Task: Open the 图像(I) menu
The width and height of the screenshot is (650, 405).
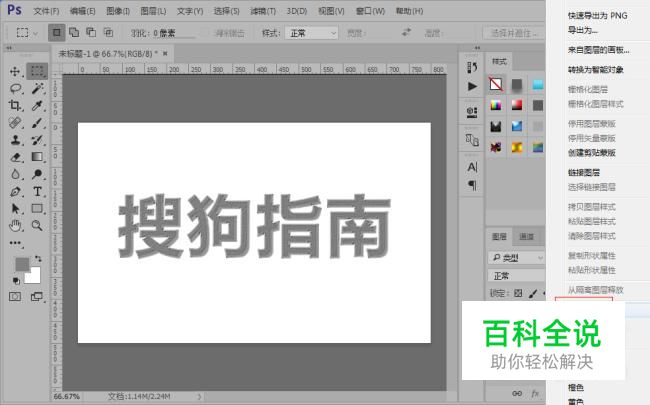Action: tap(118, 11)
